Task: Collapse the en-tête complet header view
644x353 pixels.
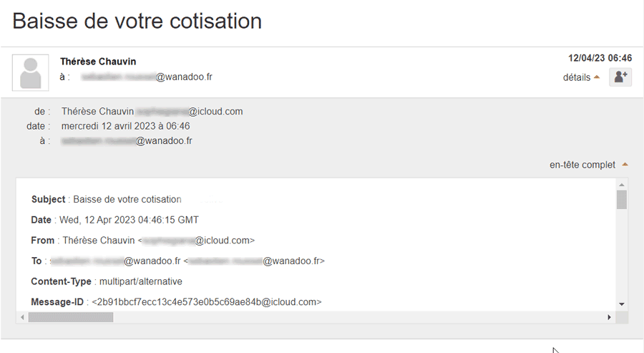Action: 589,165
